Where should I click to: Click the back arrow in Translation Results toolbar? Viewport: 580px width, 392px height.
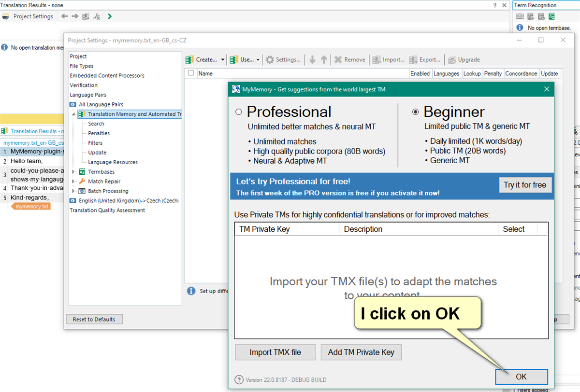[64, 16]
